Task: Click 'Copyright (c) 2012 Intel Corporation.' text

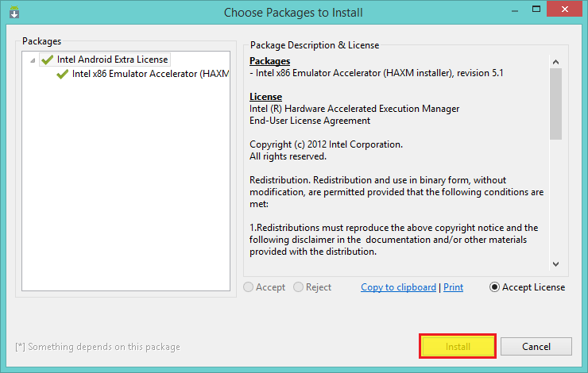Action: point(326,144)
